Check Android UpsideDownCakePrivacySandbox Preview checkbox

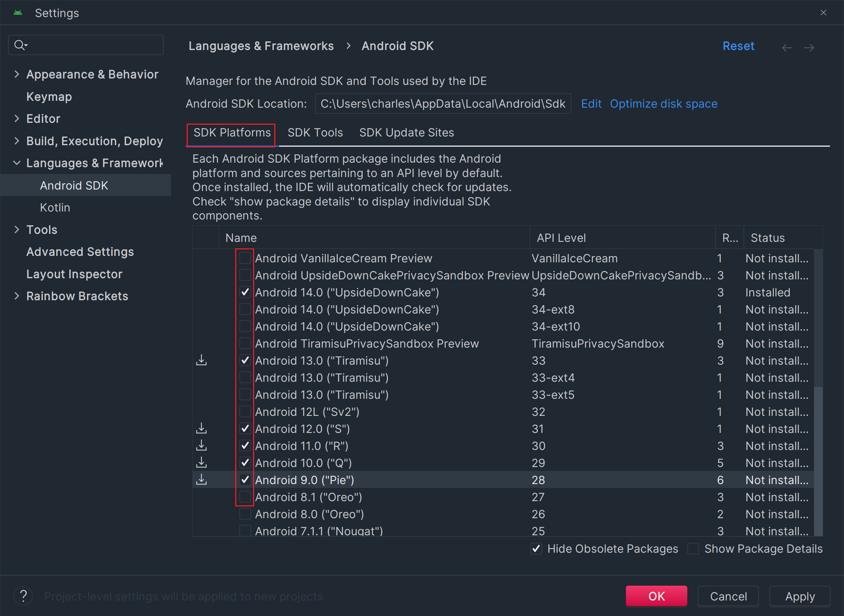(x=245, y=275)
